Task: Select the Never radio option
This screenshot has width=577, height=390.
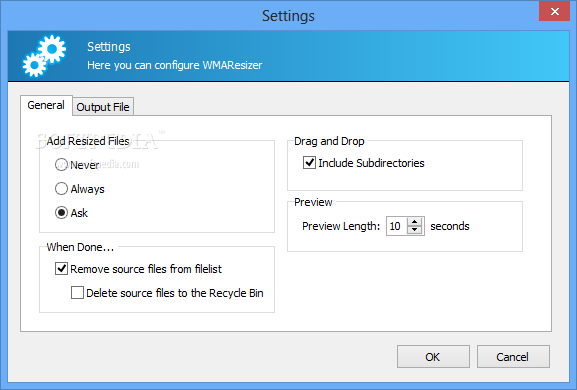Action: coord(61,165)
